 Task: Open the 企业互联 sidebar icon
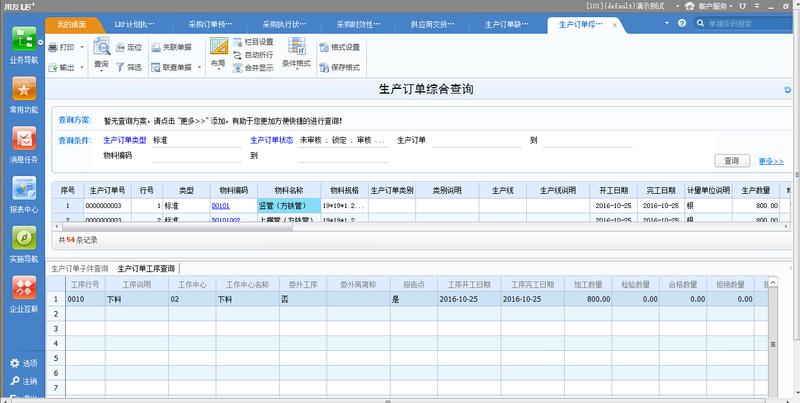(24, 288)
